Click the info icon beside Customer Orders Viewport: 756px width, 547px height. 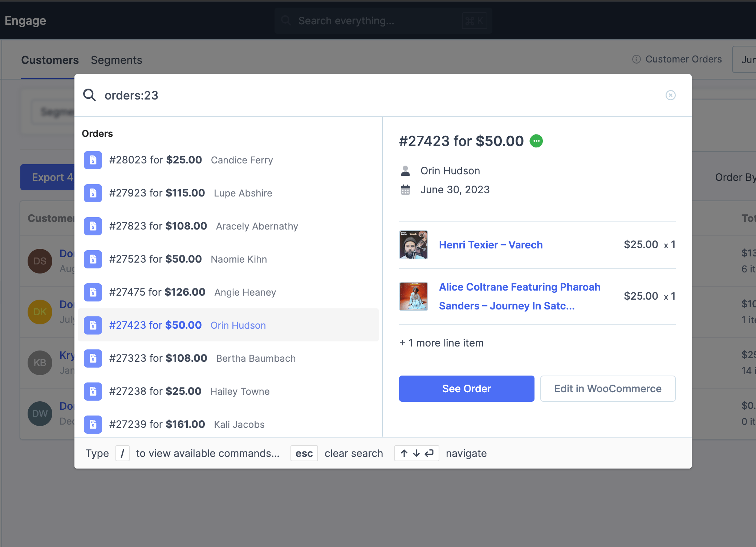tap(636, 59)
